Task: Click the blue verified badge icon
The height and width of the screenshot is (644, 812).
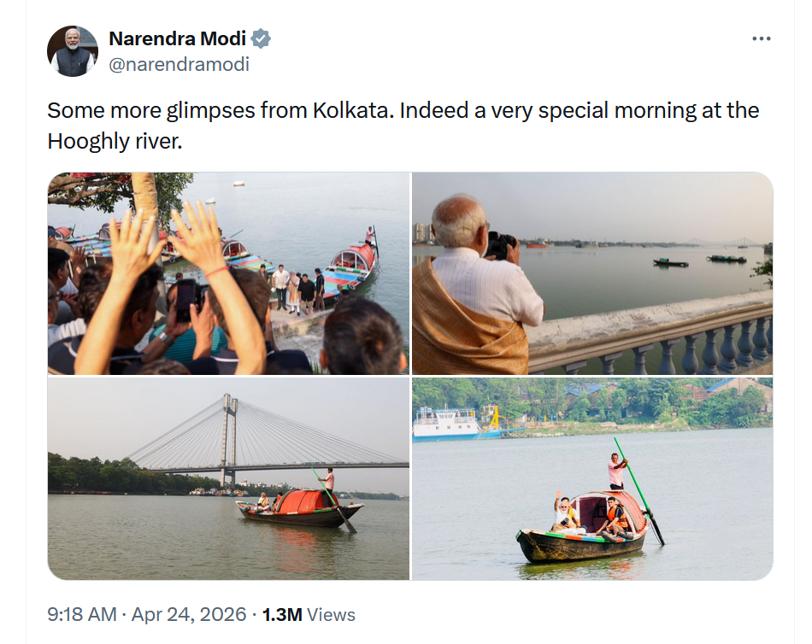Action: tap(261, 38)
